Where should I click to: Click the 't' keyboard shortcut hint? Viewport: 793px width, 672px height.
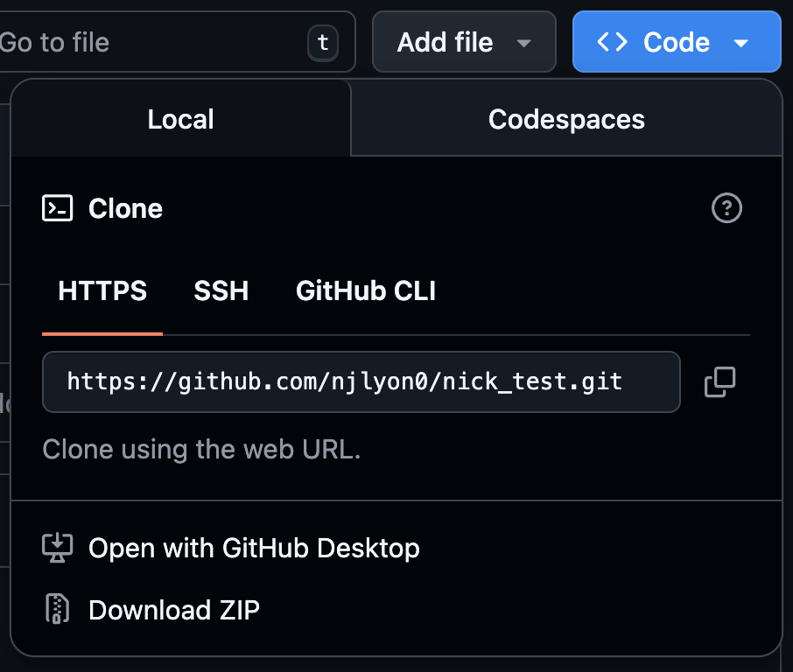tap(323, 43)
